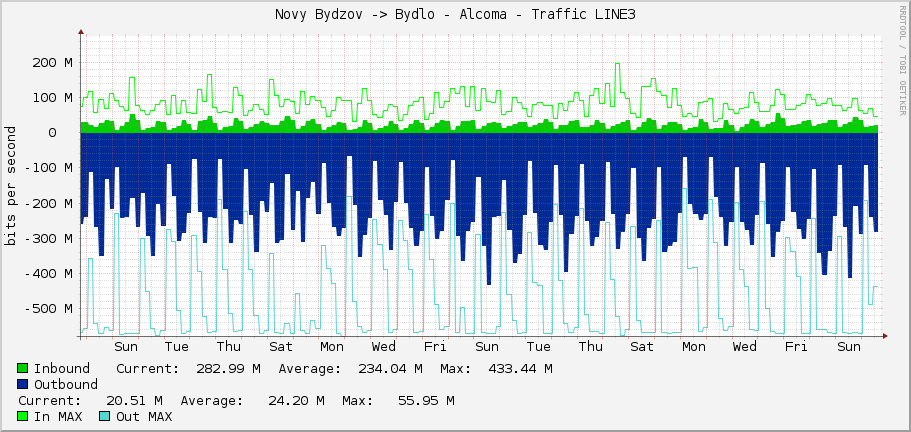Click the '-200 M' y-axis label
911x432 pixels.
pyautogui.click(x=49, y=203)
